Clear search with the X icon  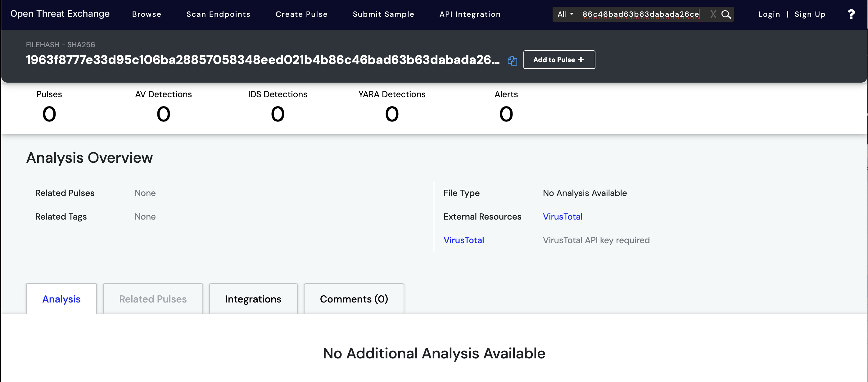point(713,14)
